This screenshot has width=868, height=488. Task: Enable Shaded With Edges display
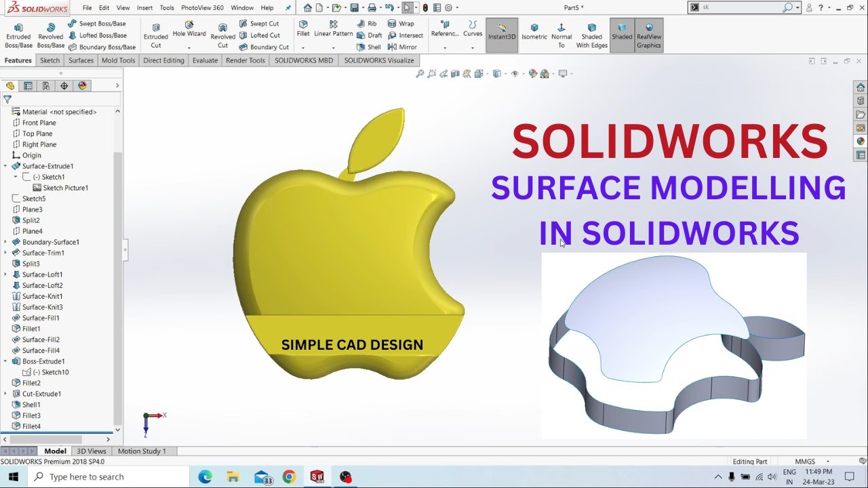pos(592,35)
